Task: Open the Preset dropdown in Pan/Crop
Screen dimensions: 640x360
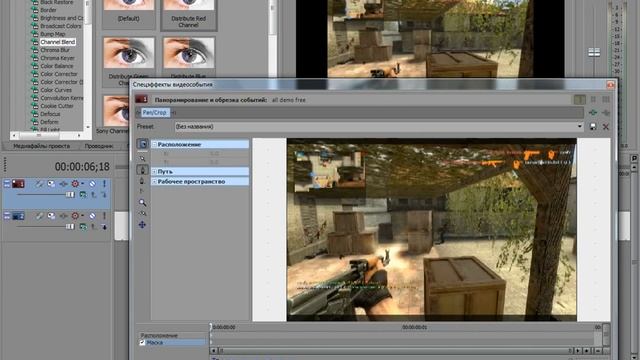Action: [580, 127]
